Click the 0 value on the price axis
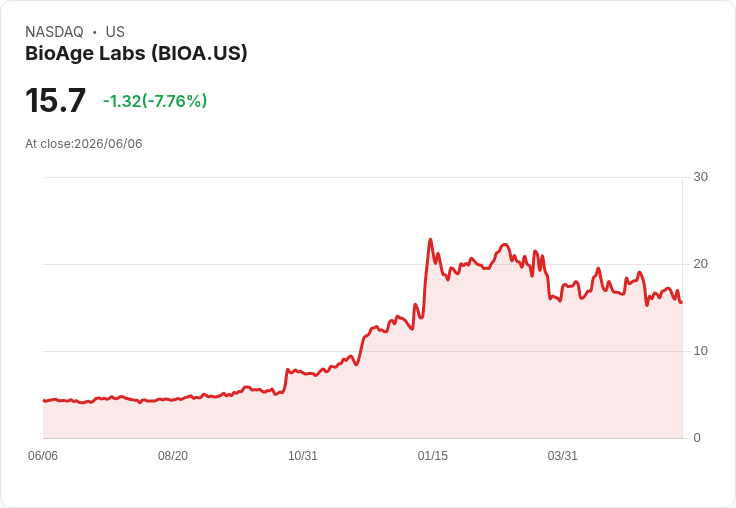 [x=697, y=438]
